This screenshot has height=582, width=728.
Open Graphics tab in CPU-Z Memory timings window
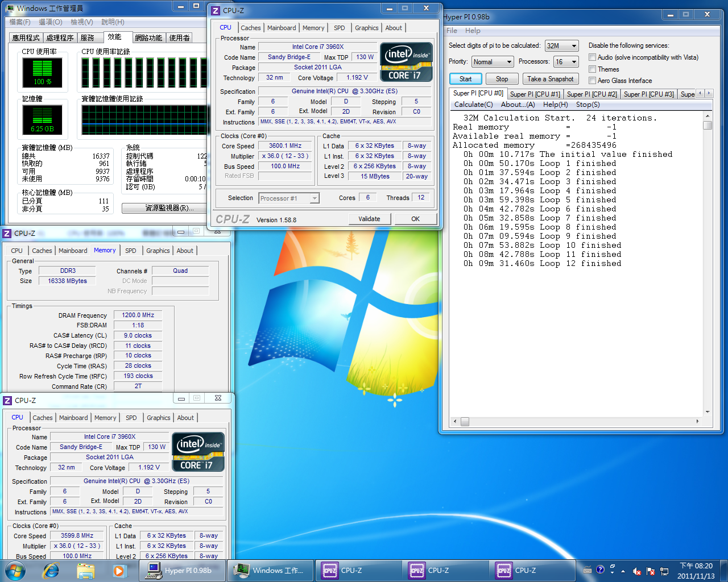coord(158,250)
